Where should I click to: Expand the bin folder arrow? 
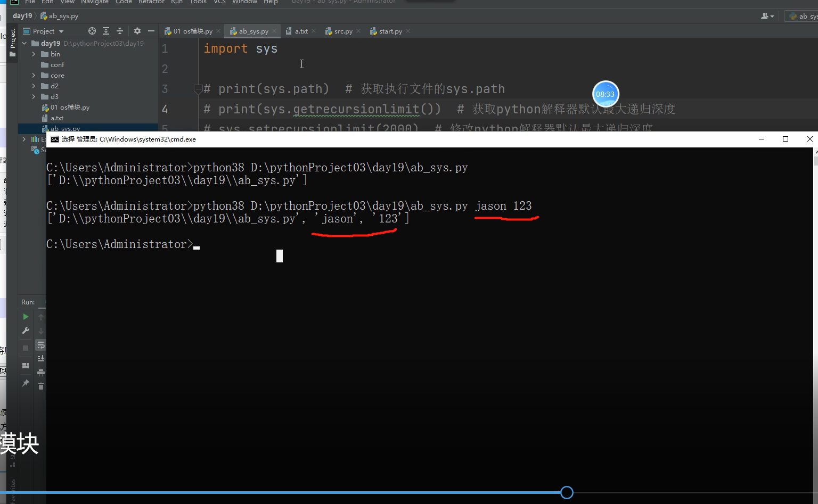(34, 54)
